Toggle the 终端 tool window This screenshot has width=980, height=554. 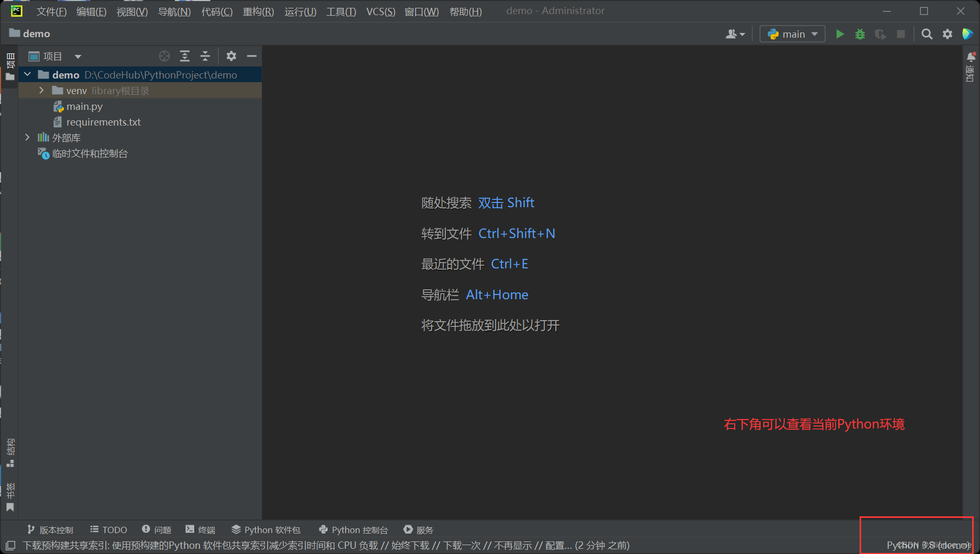201,529
